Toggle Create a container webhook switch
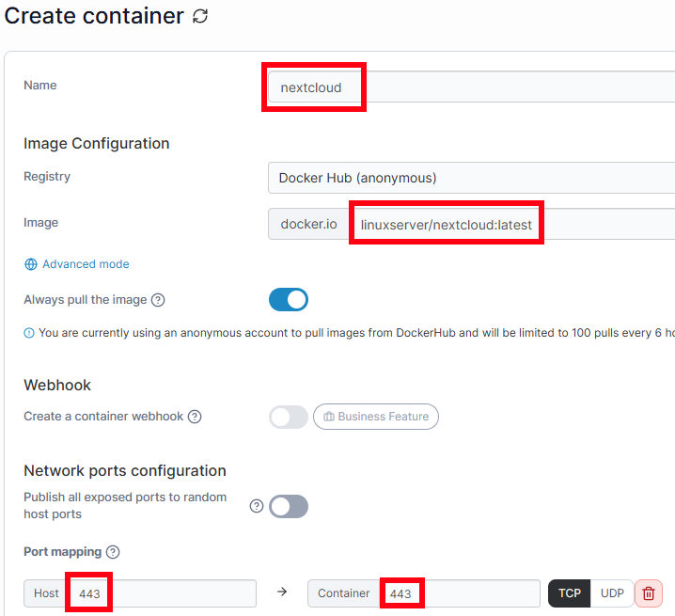 (x=289, y=417)
